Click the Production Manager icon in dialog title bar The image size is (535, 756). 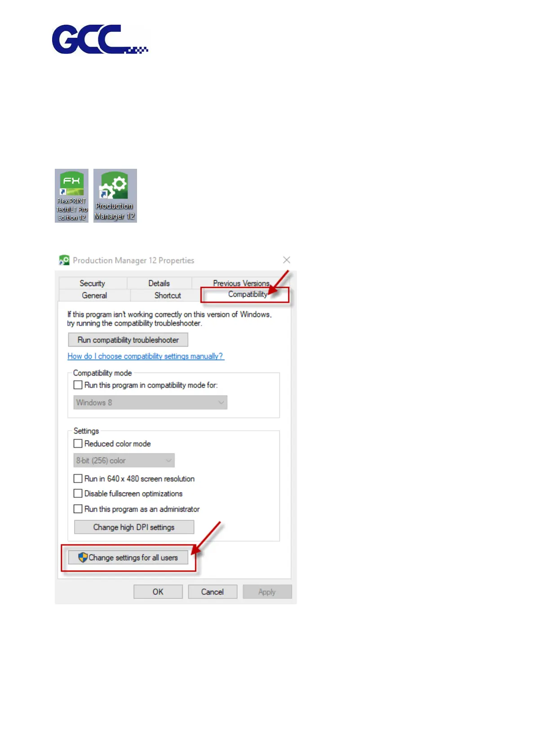click(64, 260)
